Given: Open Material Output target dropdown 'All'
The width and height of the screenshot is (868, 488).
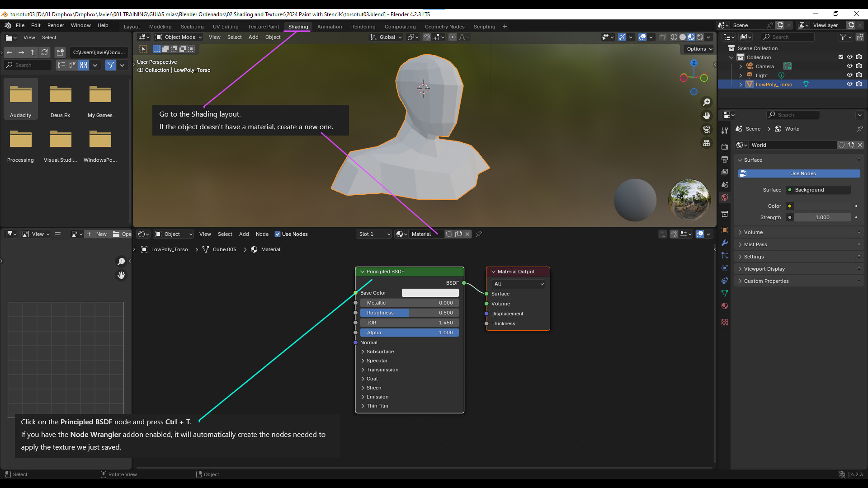Looking at the screenshot, I should tap(518, 284).
